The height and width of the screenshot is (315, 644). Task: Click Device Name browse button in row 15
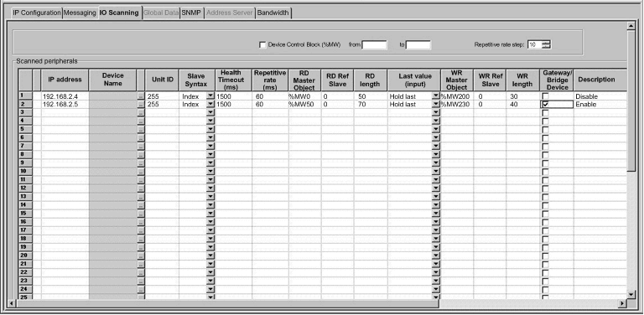tap(141, 214)
